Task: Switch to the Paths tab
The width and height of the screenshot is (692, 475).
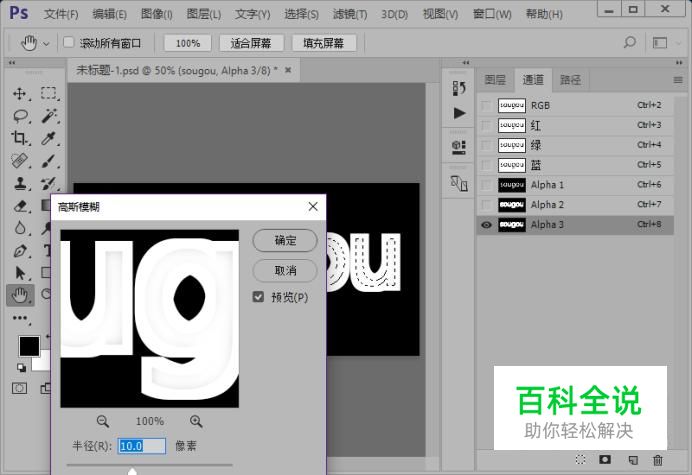Action: point(570,80)
